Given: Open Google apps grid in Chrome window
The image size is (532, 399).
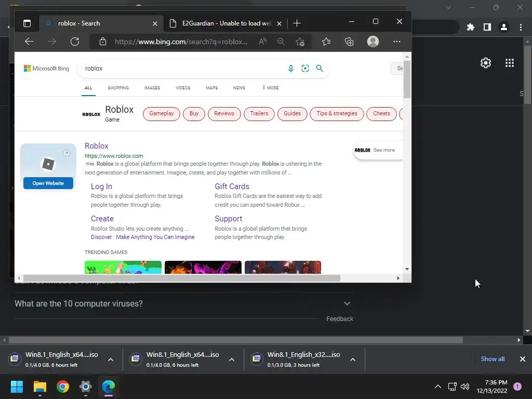Looking at the screenshot, I should [x=510, y=63].
